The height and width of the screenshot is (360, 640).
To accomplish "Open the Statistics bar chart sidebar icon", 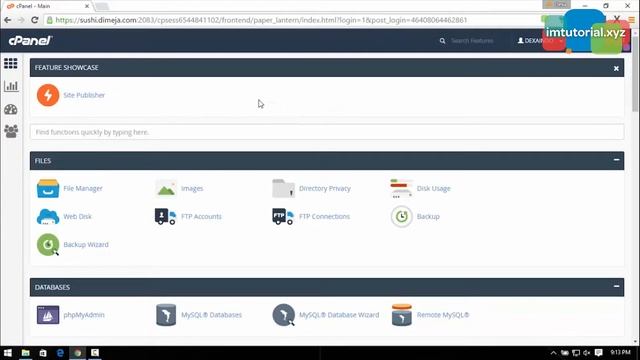I will 11,86.
